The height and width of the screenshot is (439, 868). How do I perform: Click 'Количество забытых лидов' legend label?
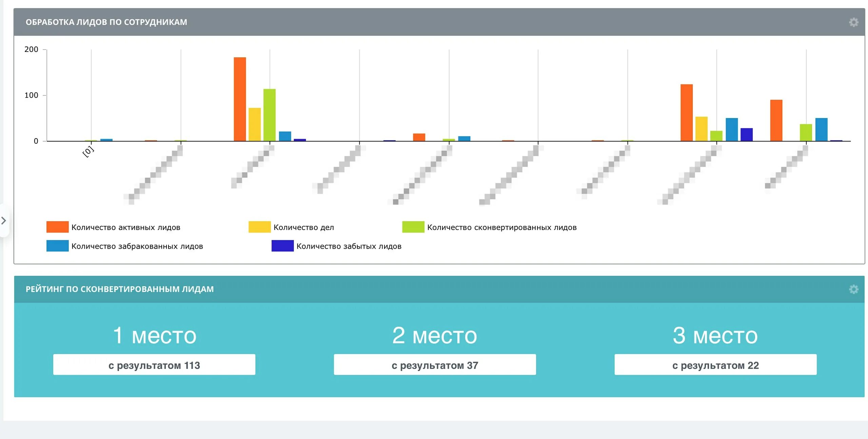349,246
